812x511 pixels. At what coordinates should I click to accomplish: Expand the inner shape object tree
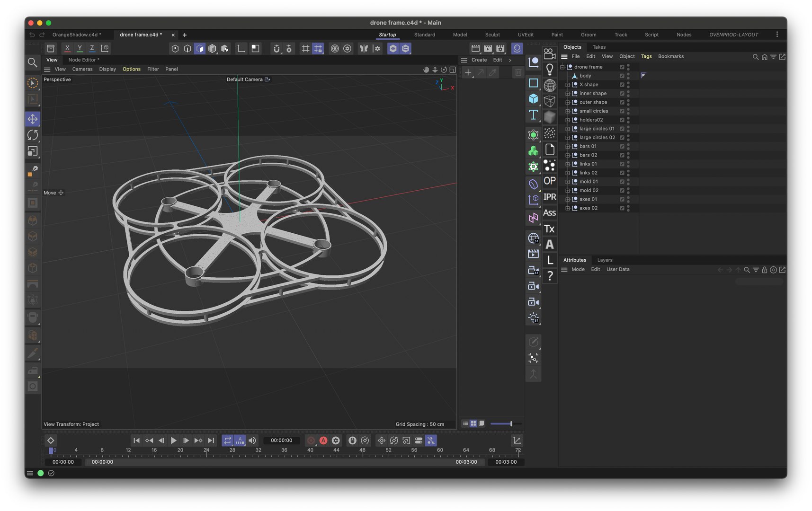tap(567, 94)
